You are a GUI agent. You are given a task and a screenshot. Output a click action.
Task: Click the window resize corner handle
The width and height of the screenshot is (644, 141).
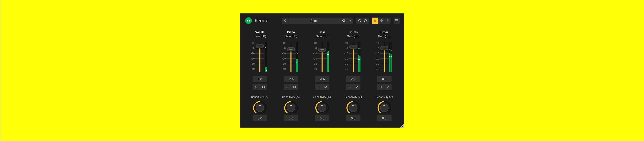(x=402, y=126)
